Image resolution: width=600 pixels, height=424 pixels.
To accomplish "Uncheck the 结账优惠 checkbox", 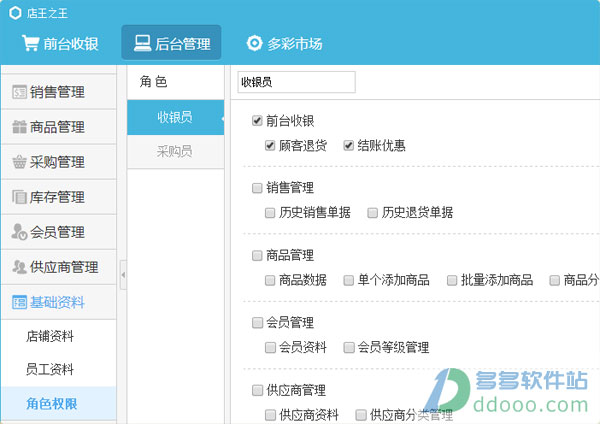I will (348, 145).
